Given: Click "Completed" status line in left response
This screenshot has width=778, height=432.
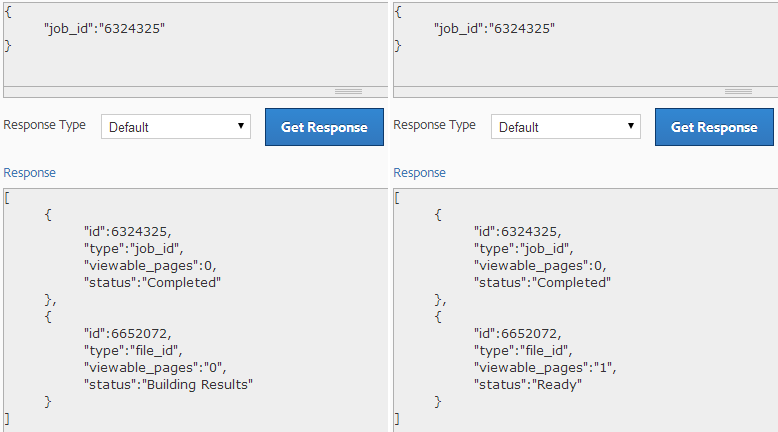Looking at the screenshot, I should [x=152, y=282].
